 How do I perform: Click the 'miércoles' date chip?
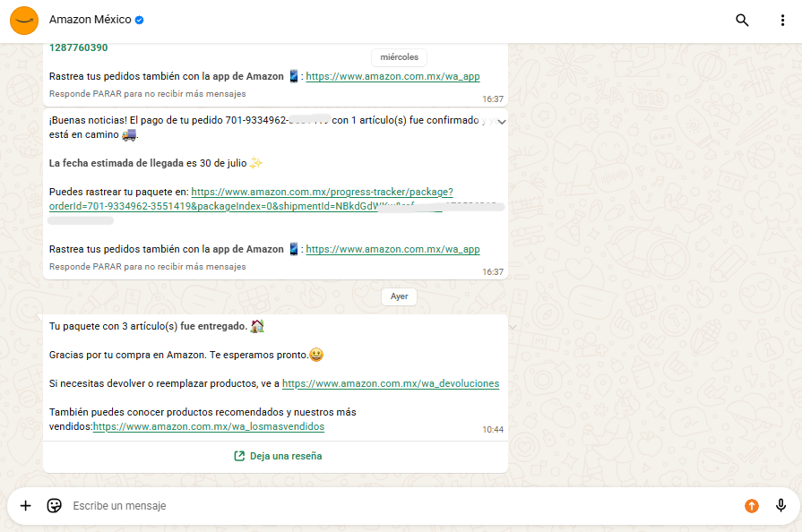click(399, 57)
